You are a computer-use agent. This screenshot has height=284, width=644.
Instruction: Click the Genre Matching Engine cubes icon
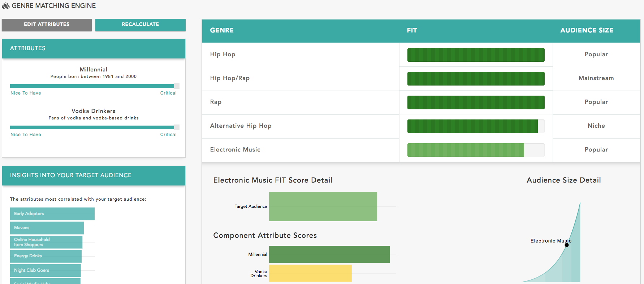point(6,6)
